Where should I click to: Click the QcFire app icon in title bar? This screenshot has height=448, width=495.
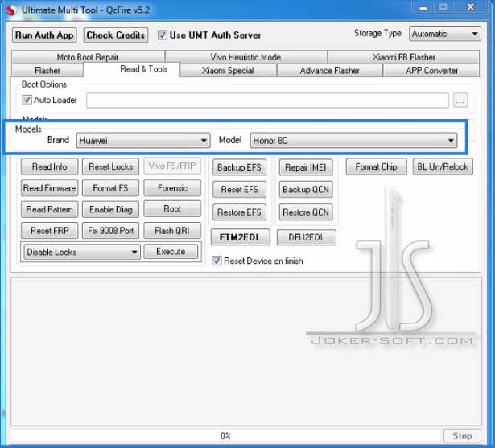(10, 10)
